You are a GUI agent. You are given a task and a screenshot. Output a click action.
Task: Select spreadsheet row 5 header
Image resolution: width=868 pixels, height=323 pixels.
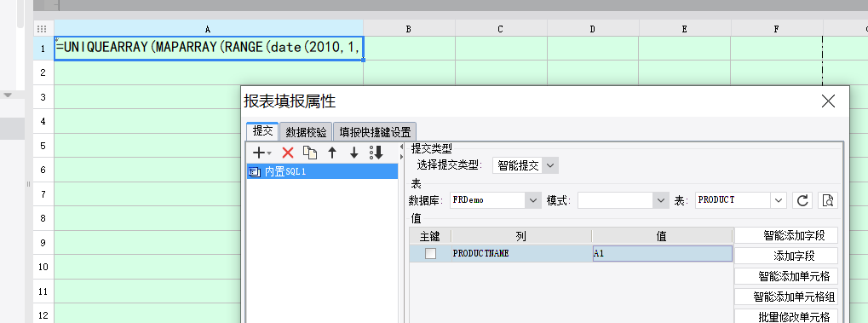(x=43, y=145)
